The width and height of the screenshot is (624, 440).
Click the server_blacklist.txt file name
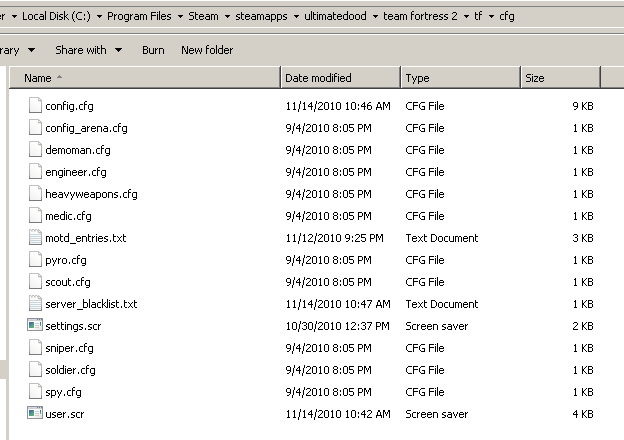91,304
